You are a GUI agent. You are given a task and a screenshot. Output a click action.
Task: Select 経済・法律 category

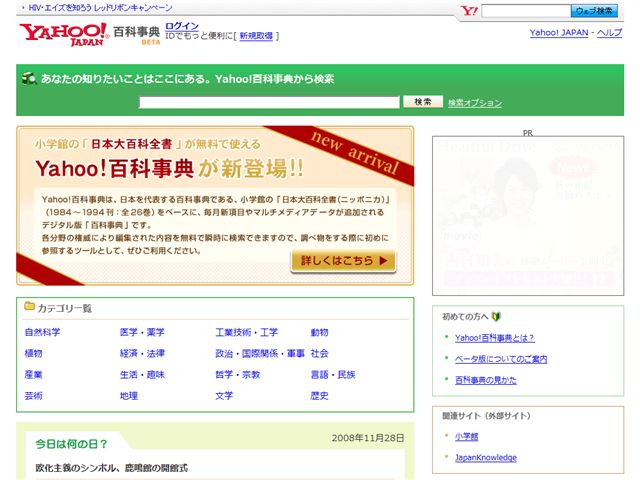pos(142,353)
